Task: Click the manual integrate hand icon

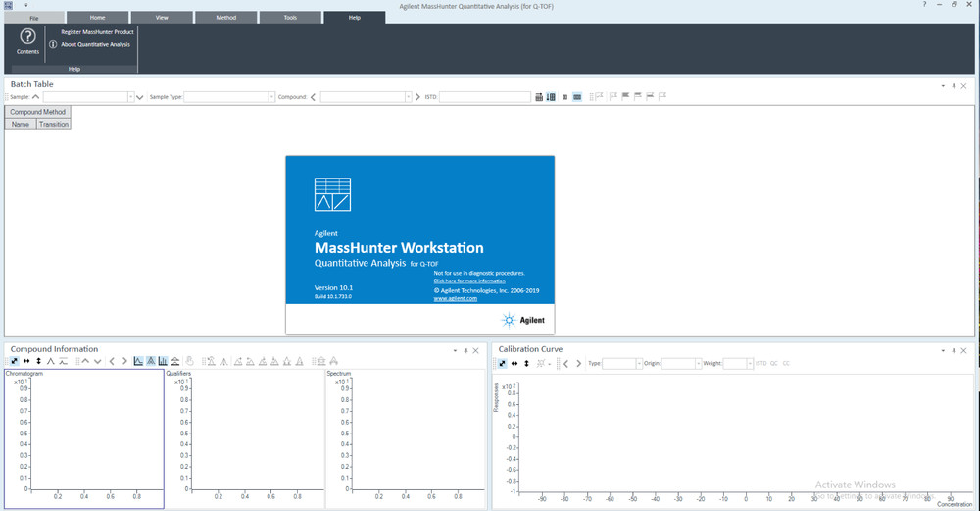Action: (x=189, y=361)
